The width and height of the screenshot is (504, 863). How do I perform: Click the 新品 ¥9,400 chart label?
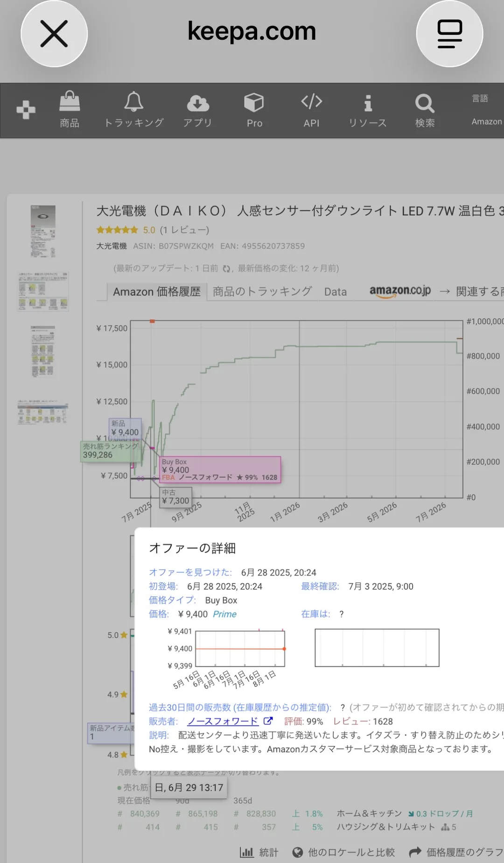pos(125,428)
